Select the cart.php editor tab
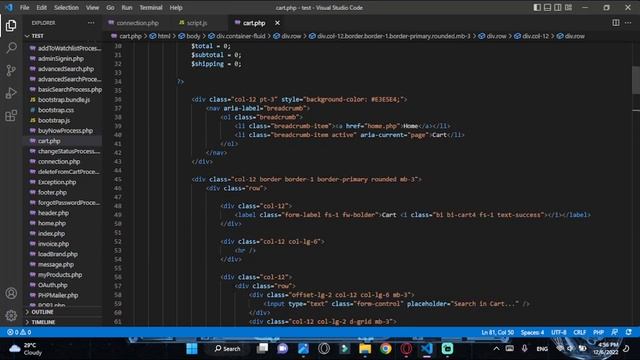This screenshot has height=360, width=640. pos(254,23)
